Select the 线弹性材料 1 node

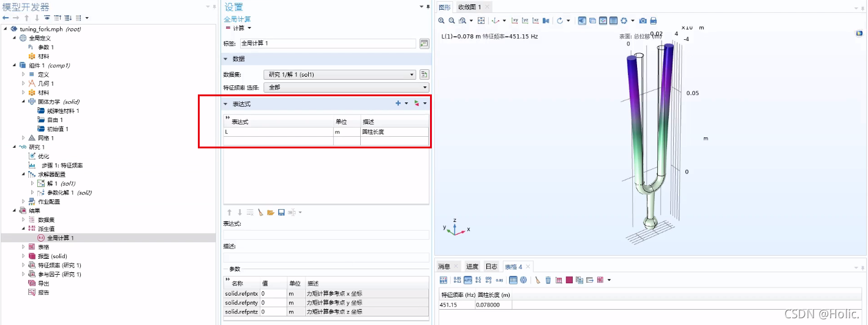[63, 111]
